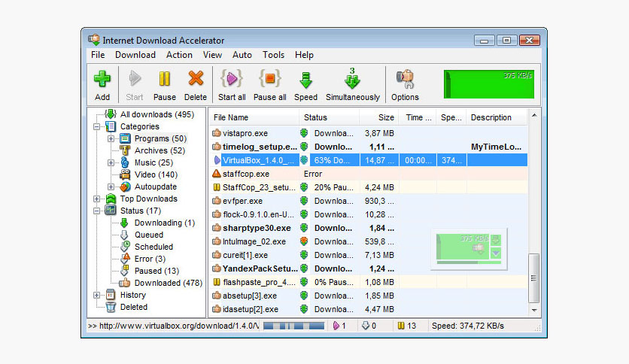Open the Speed settings icon
The width and height of the screenshot is (629, 364).
coord(305,79)
